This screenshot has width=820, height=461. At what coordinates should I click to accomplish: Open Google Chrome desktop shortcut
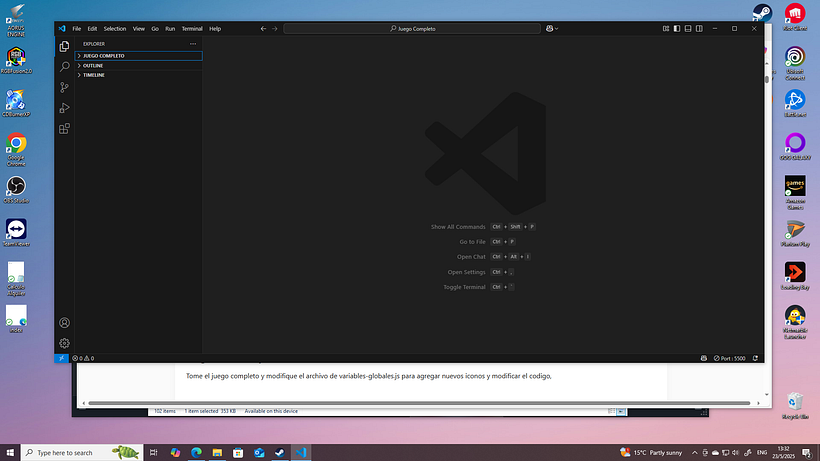coord(16,150)
